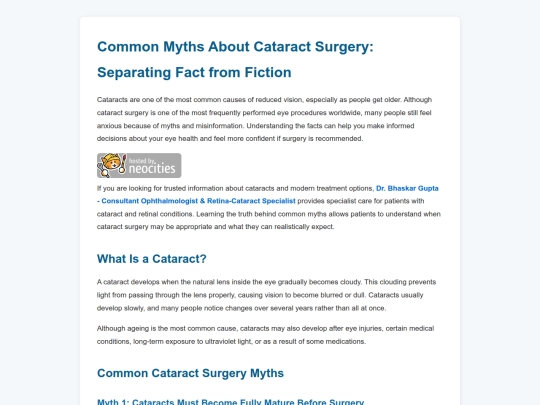540x405 pixels.
Task: Click the Common Cataract Surgery Myths heading
Action: point(190,373)
